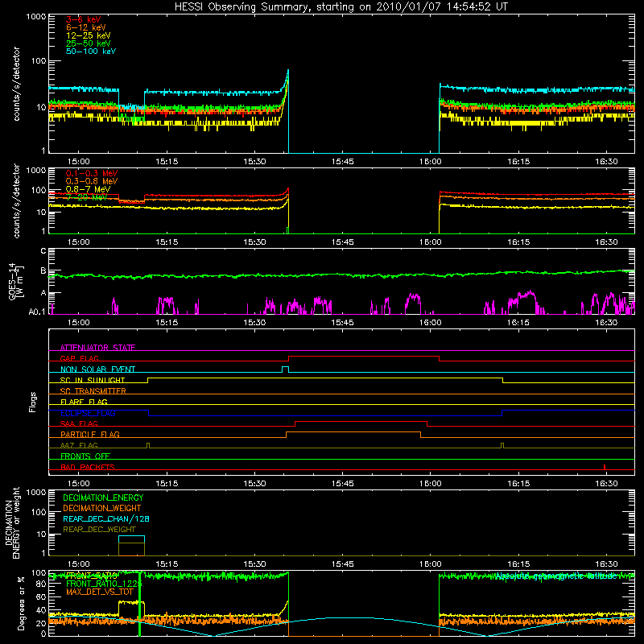Click the 0.8-7 MeV legend label
Image resolution: width=644 pixels, height=644 pixels.
pos(88,189)
